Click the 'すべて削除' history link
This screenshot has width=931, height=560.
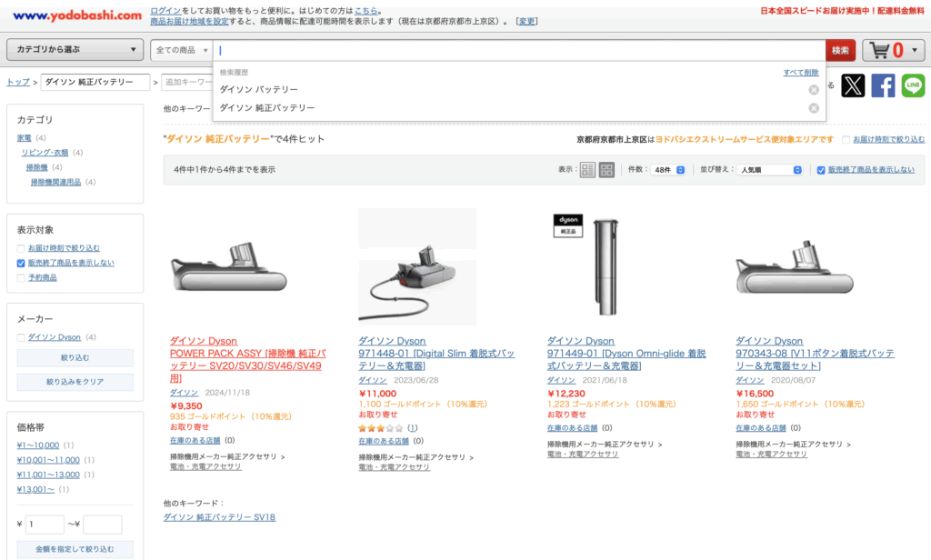(x=801, y=73)
